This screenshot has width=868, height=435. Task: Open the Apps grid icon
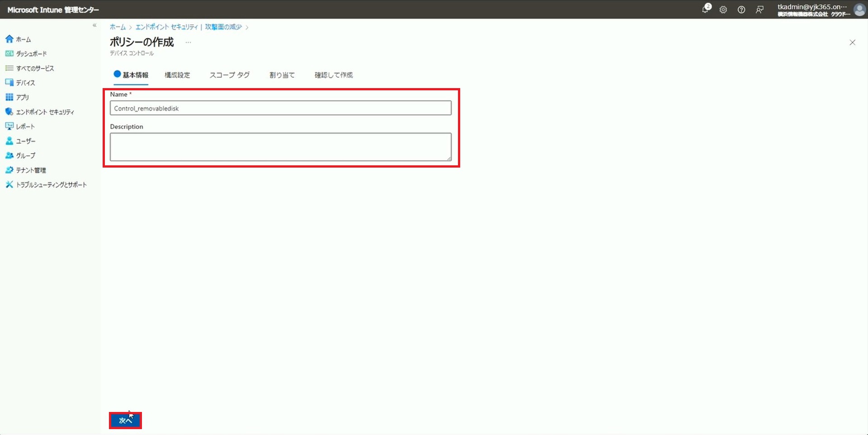coord(9,97)
